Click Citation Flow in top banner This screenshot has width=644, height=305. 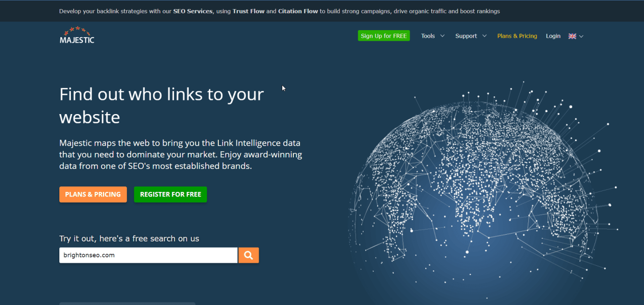pyautogui.click(x=298, y=11)
